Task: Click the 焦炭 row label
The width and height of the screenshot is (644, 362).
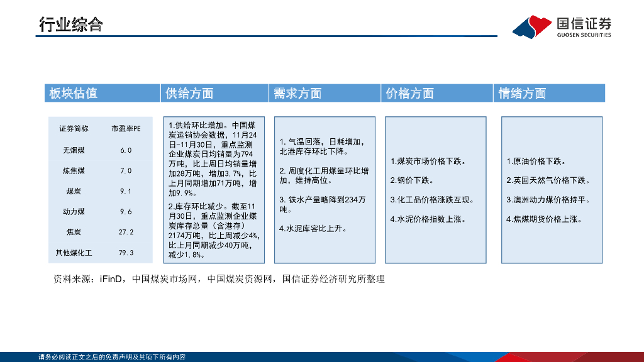Action: pyautogui.click(x=74, y=233)
